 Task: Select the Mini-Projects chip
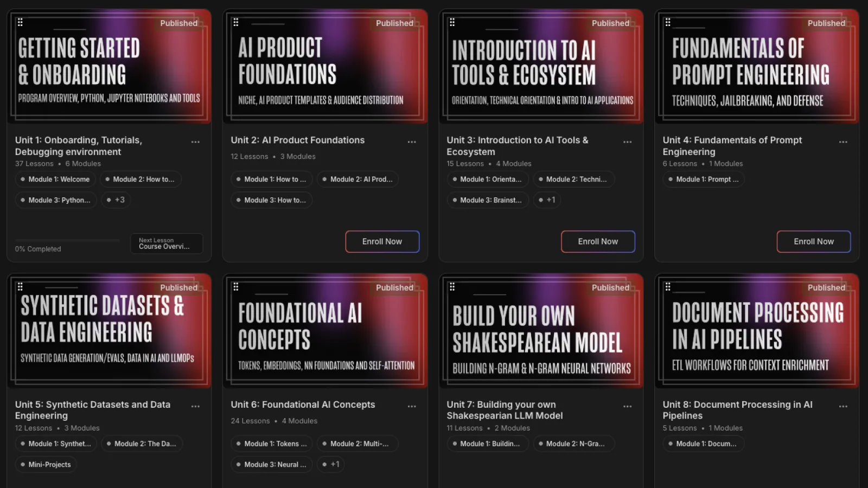46,465
